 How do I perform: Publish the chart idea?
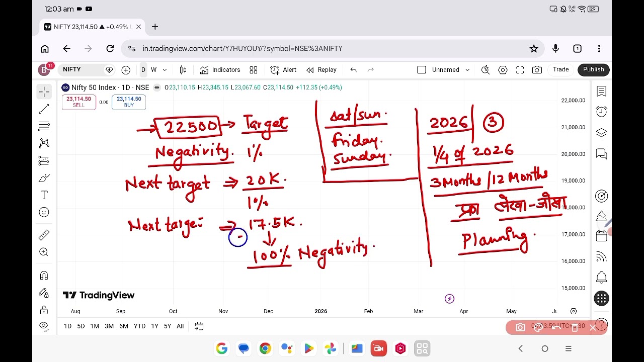[594, 69]
